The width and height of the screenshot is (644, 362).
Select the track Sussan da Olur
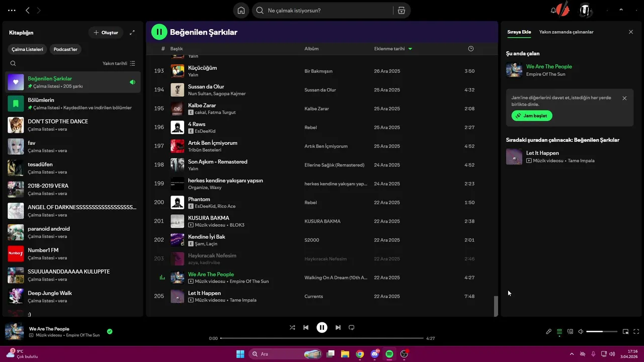tap(206, 86)
